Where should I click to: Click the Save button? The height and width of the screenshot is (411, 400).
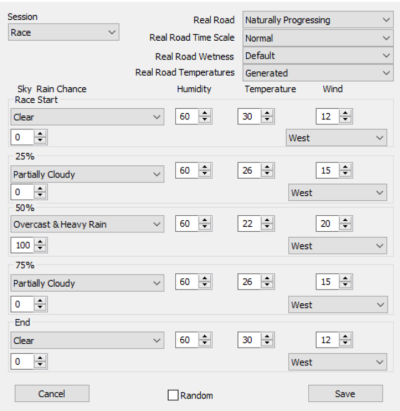click(x=345, y=394)
